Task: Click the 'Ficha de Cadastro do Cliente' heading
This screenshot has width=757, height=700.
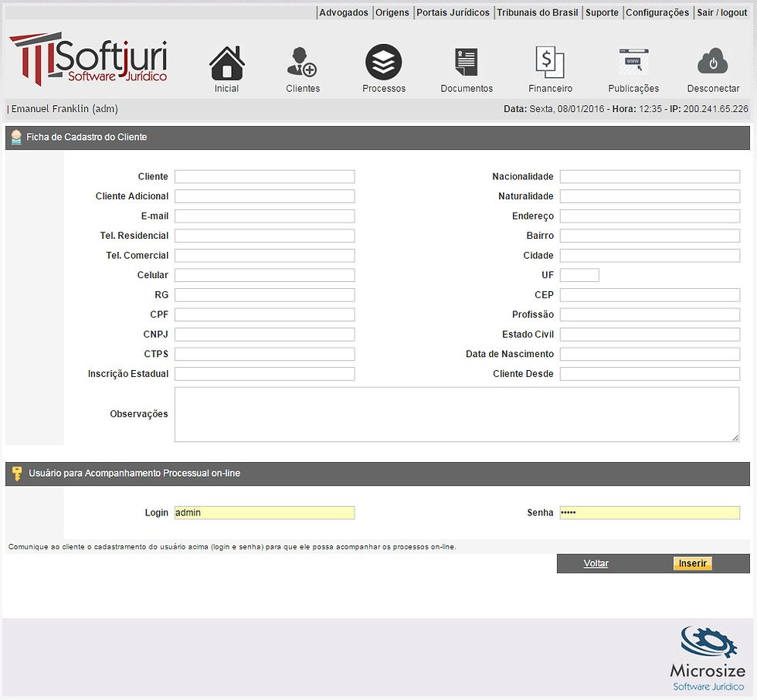Action: tap(87, 137)
